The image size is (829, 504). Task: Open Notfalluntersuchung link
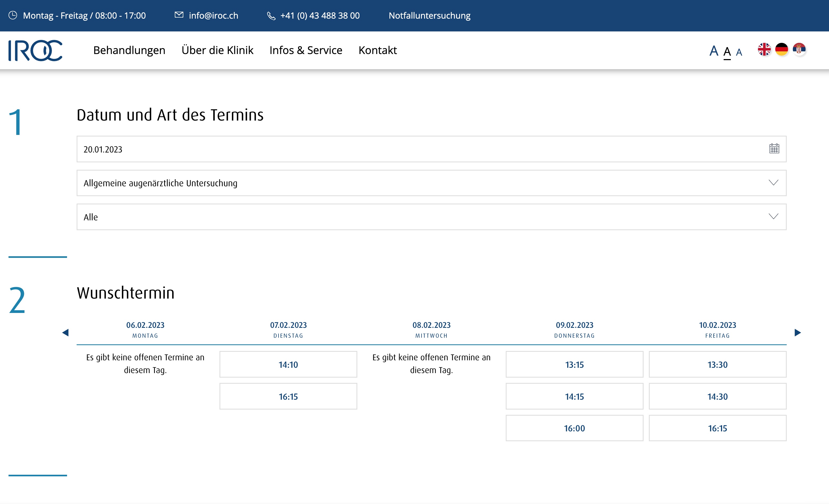pyautogui.click(x=429, y=15)
